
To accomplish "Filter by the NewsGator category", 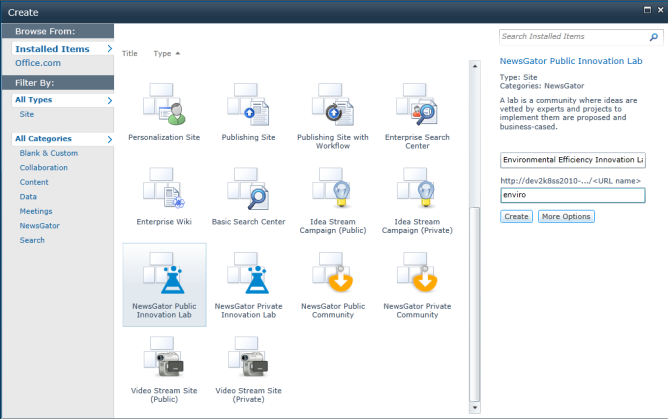I will coord(40,226).
